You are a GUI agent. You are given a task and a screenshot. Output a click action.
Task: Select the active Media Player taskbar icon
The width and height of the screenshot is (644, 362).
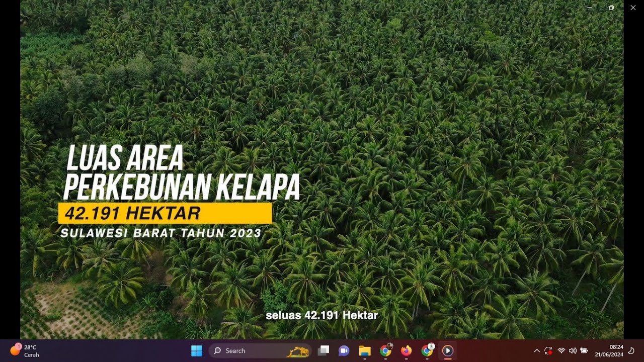[448, 350]
